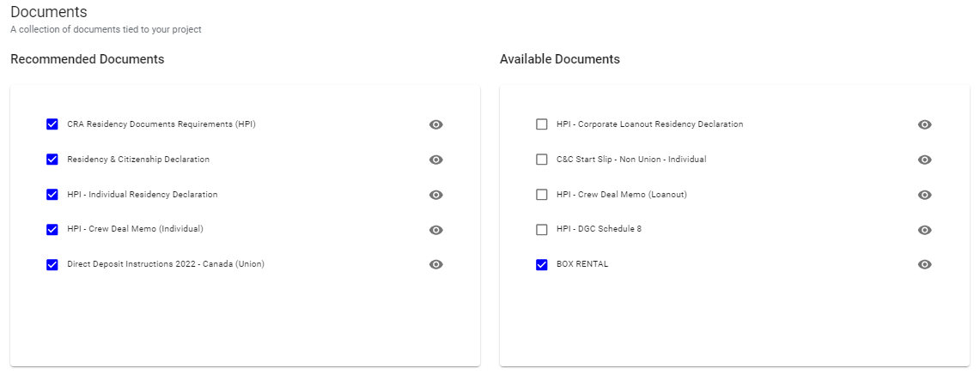Untick HPI - Crew Deal Memo (Individual) checkbox

tap(52, 229)
